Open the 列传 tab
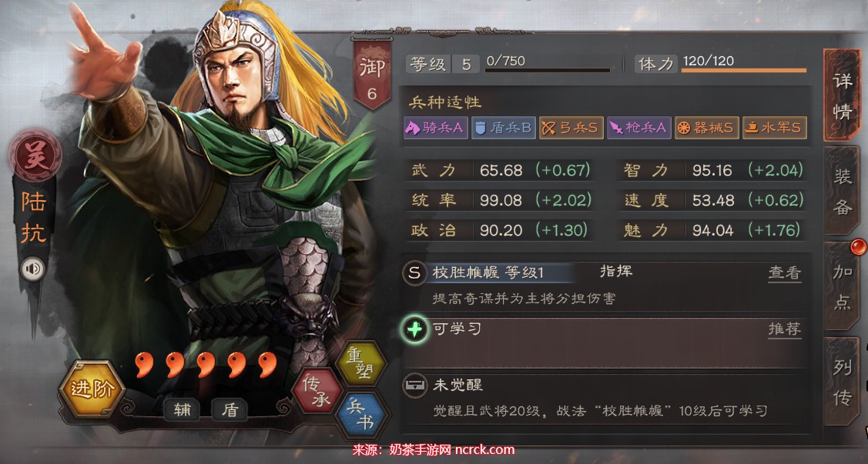868x464 pixels. coord(843,382)
